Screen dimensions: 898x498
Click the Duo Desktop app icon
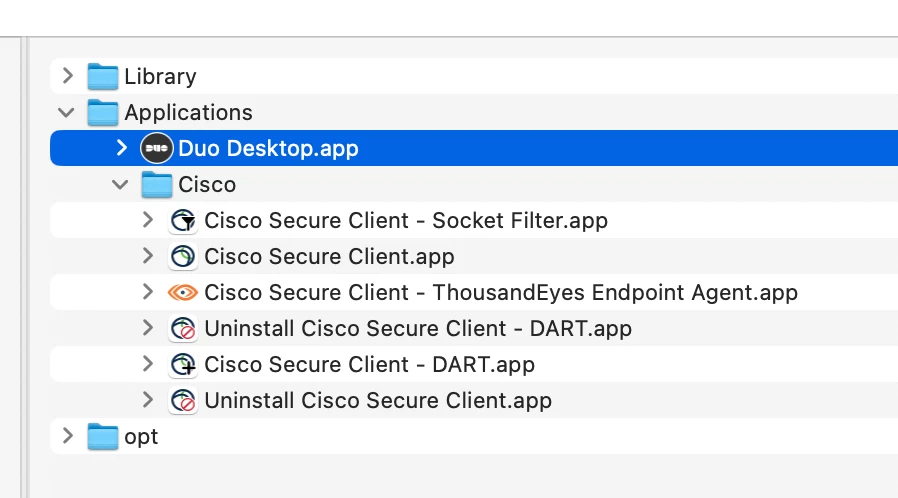(156, 148)
